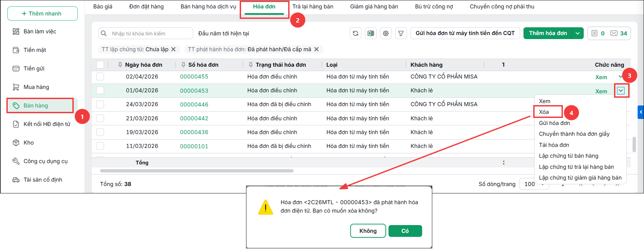Screen dimensions: 644x249
Task: Check the row of invoice 00000446
Action: (100, 104)
